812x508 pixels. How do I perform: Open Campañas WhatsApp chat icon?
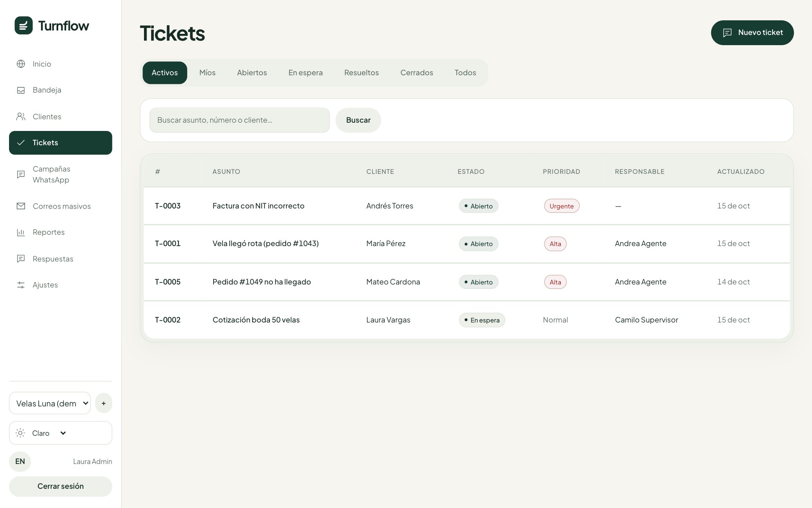tap(21, 174)
